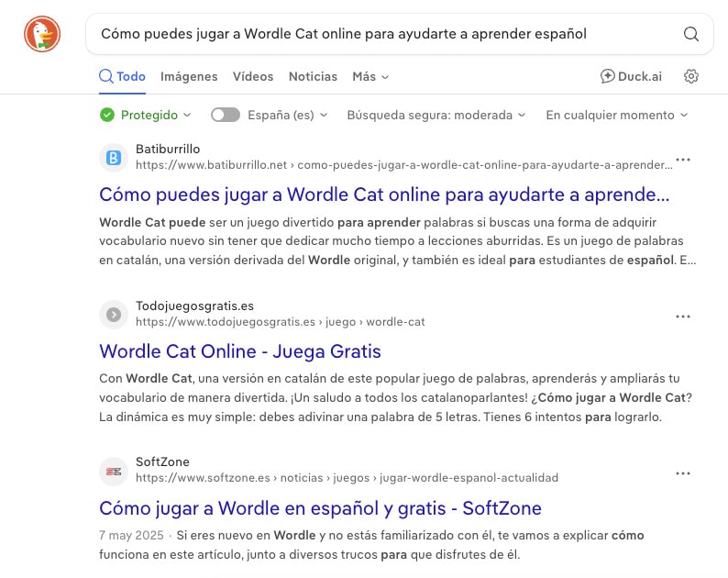Click the Batiburrillo site name

[x=168, y=150]
